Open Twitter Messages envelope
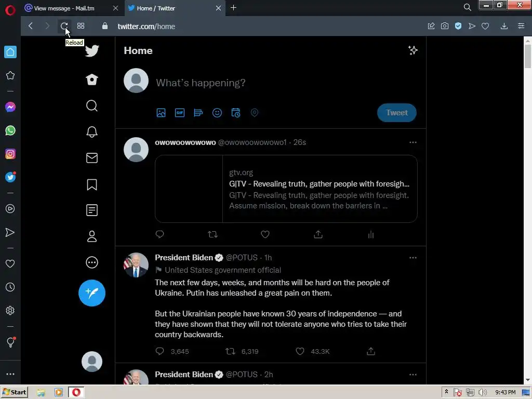Viewport: 532px width, 399px height. point(92,158)
